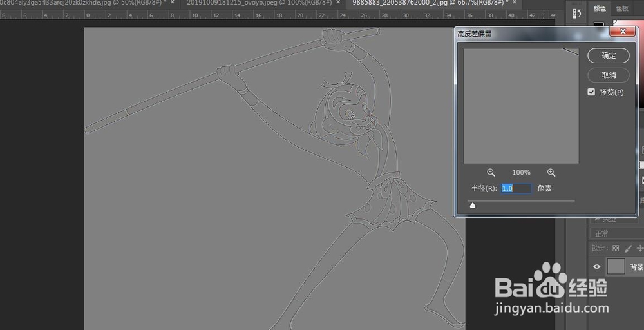Open the 正常 blend mode dropdown
Screen dimensions: 644x330
point(616,233)
